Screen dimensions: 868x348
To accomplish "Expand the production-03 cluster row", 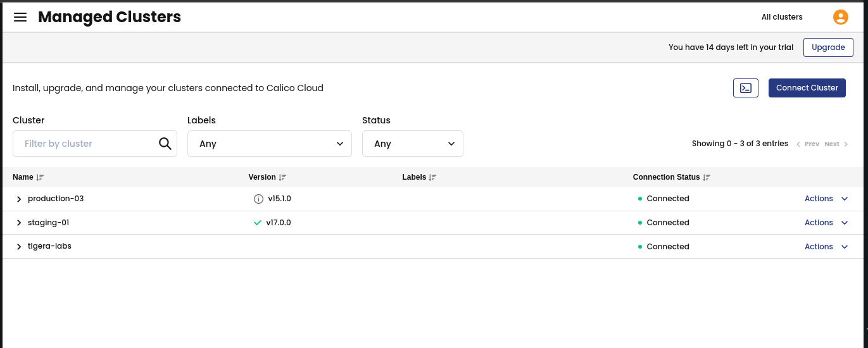I will click(19, 199).
